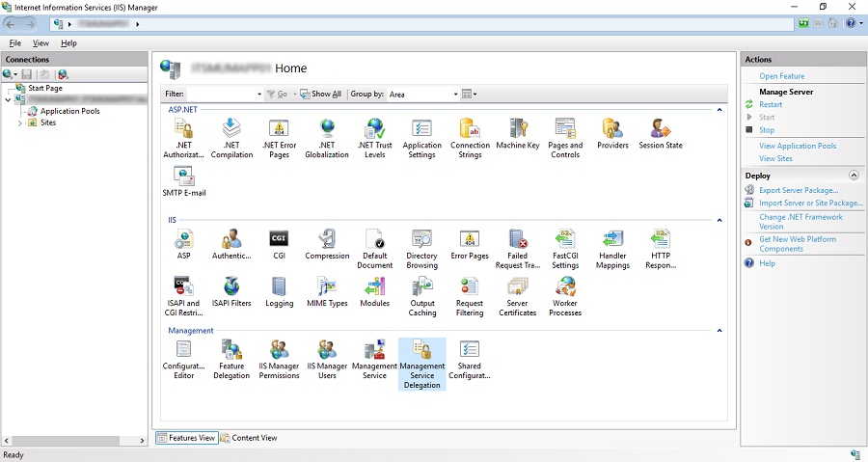The width and height of the screenshot is (868, 462).
Task: Open Connection Strings feature
Action: pyautogui.click(x=470, y=138)
